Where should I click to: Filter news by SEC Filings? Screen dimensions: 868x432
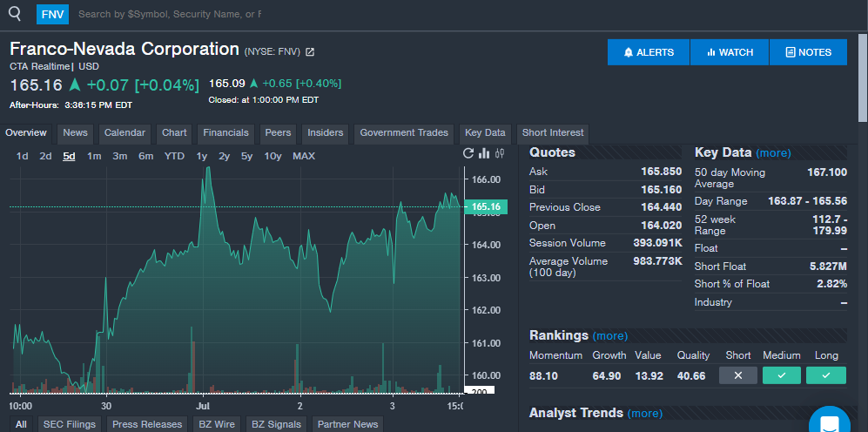click(x=70, y=424)
